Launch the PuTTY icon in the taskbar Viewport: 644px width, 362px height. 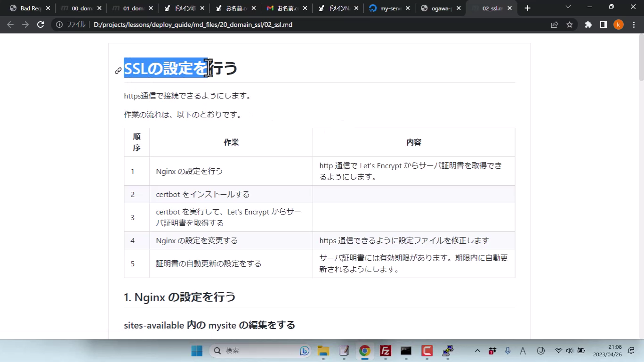[448, 351]
